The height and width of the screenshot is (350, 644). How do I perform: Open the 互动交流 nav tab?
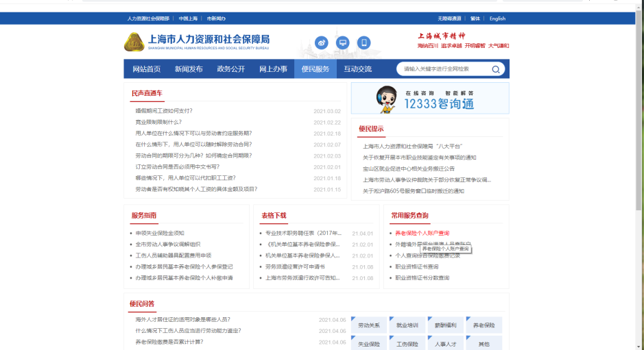(x=358, y=69)
